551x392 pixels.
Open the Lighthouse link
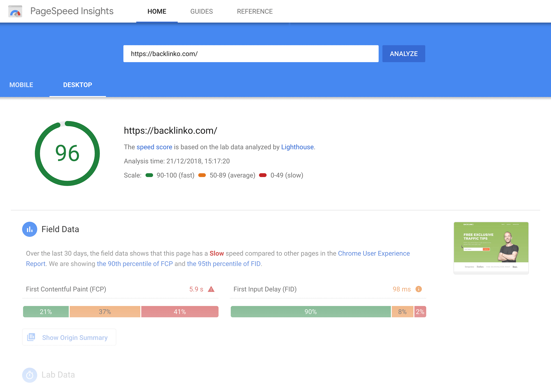297,147
